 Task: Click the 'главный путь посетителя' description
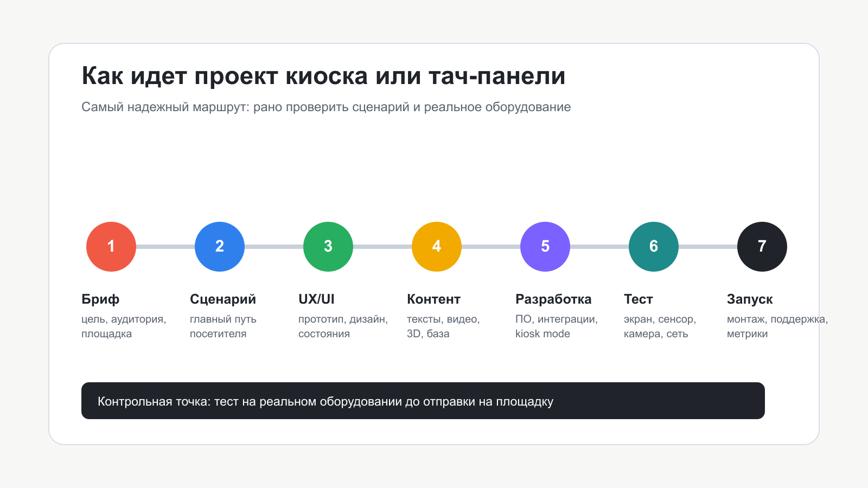pos(223,326)
